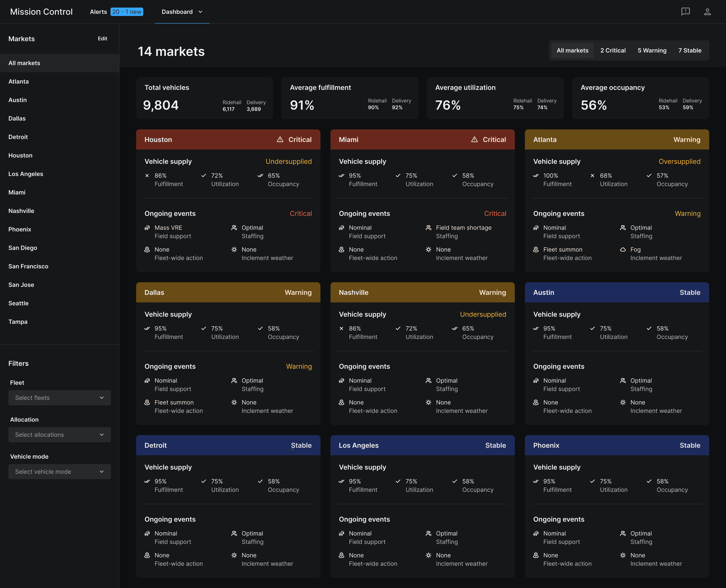The width and height of the screenshot is (726, 588).
Task: Click Nashville's fulfillment X icon
Action: [x=342, y=329]
